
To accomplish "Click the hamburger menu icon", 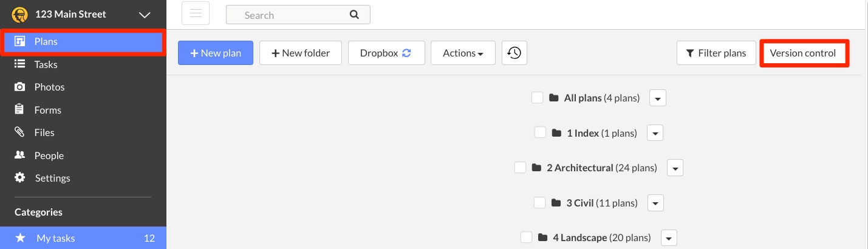I will 196,13.
